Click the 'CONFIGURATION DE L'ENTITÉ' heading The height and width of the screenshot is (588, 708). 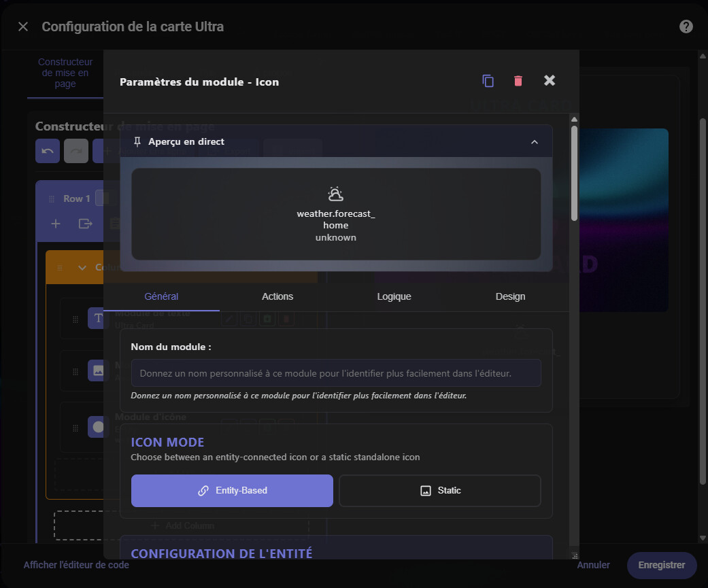(221, 554)
